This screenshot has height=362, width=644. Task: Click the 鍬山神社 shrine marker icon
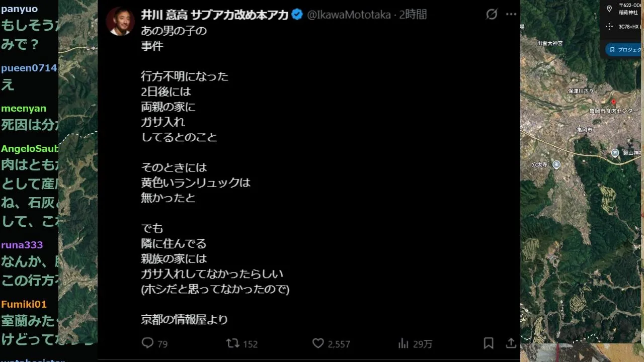pos(615,152)
